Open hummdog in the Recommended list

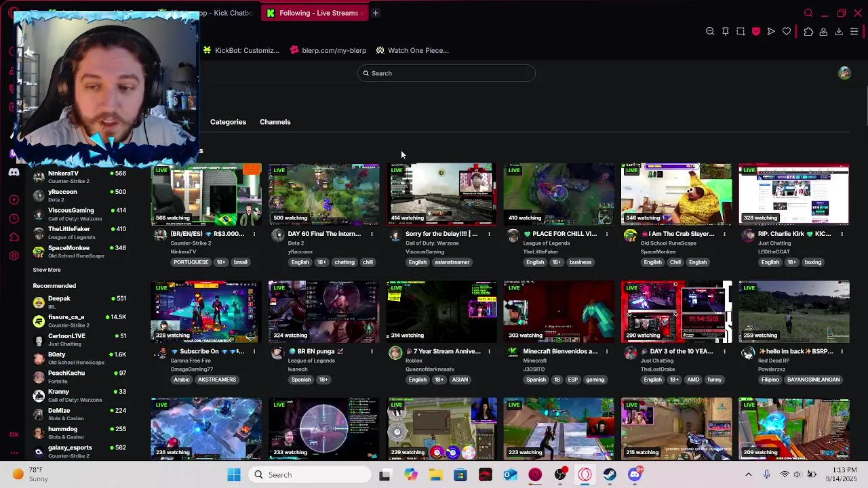(x=79, y=432)
